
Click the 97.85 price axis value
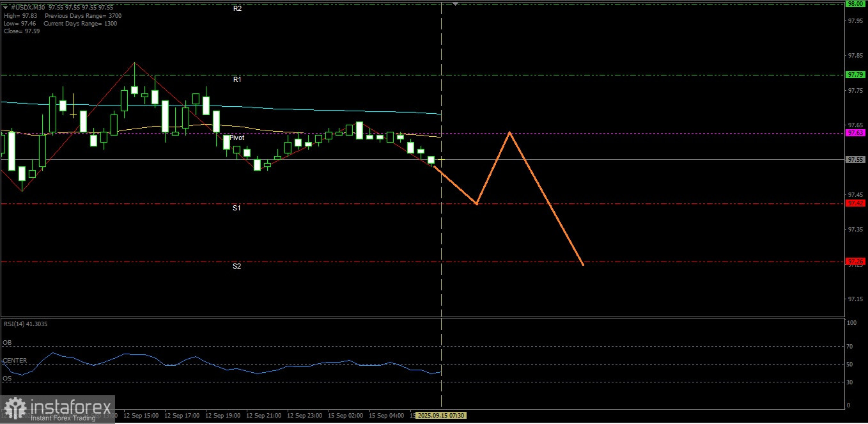click(x=855, y=56)
